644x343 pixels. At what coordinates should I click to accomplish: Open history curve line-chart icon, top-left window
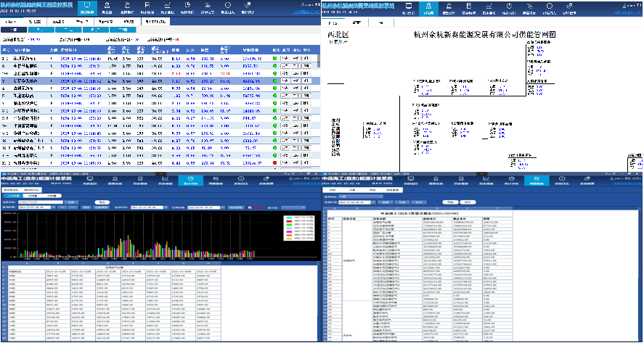coord(167,5)
